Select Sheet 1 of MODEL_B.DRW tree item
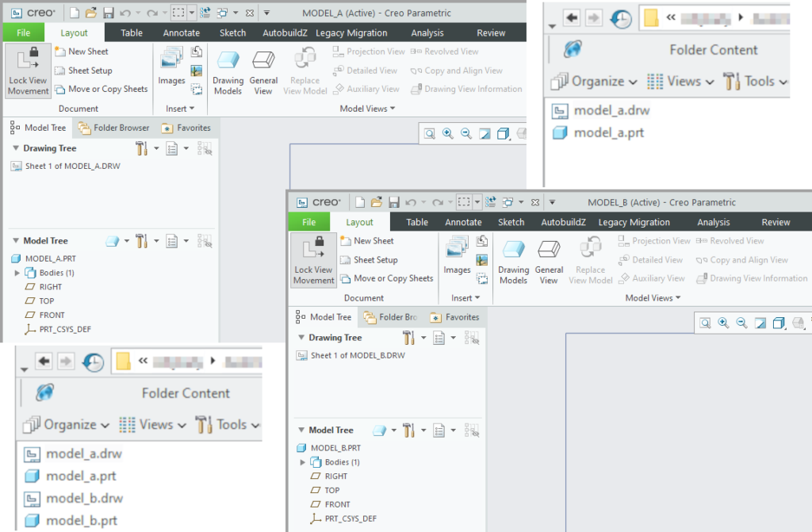This screenshot has width=812, height=532. pyautogui.click(x=351, y=356)
